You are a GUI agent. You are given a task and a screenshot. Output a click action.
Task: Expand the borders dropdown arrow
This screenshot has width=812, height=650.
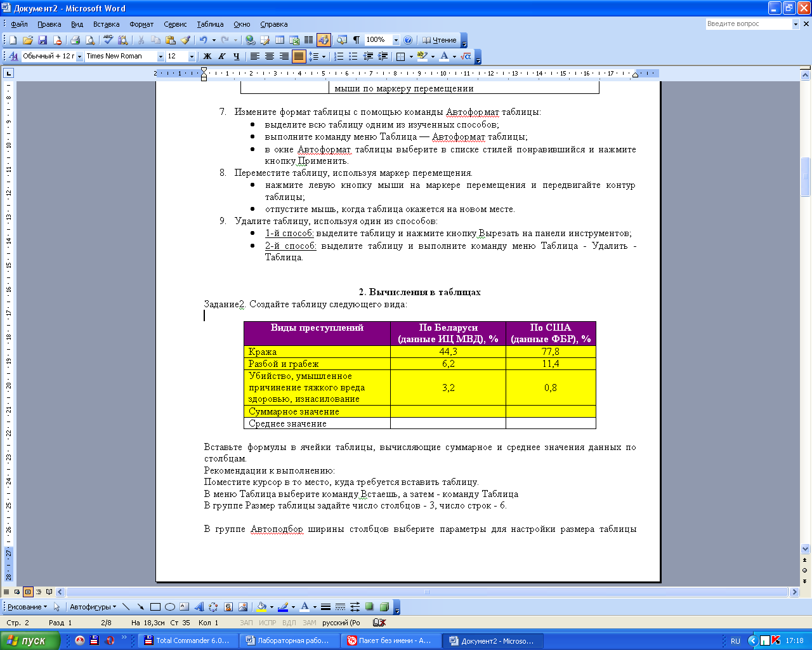pyautogui.click(x=411, y=56)
